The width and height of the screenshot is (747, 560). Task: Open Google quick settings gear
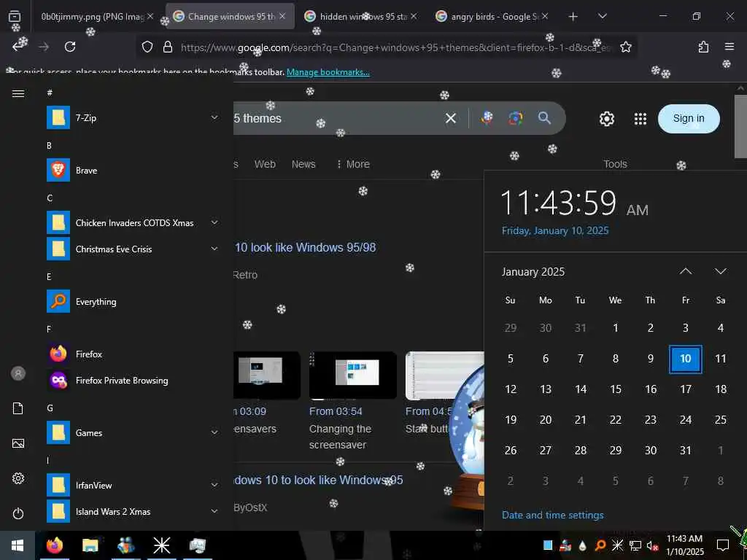coord(606,119)
